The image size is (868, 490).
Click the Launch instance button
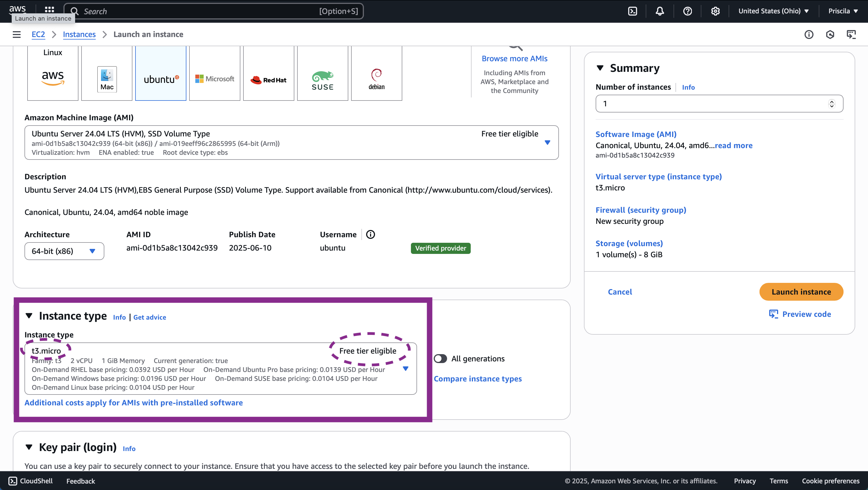click(x=801, y=292)
